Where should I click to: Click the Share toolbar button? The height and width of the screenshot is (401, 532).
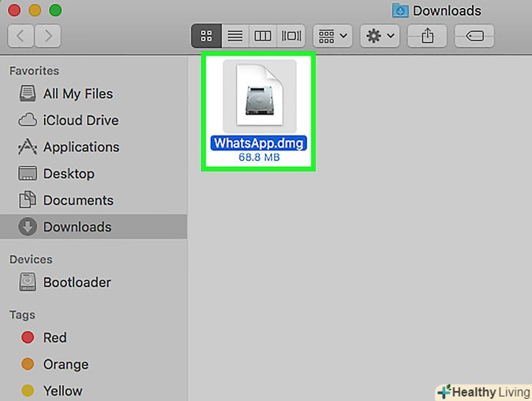427,36
